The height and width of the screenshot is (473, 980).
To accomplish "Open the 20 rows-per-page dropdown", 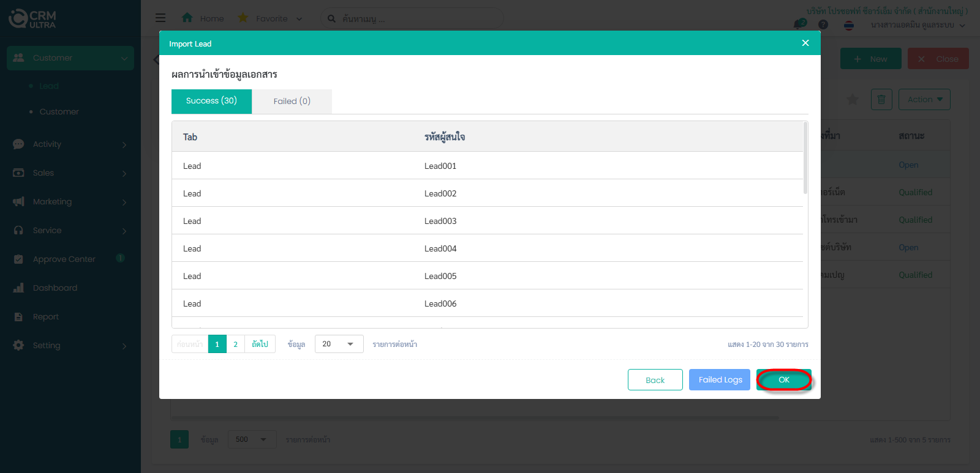I will click(339, 344).
